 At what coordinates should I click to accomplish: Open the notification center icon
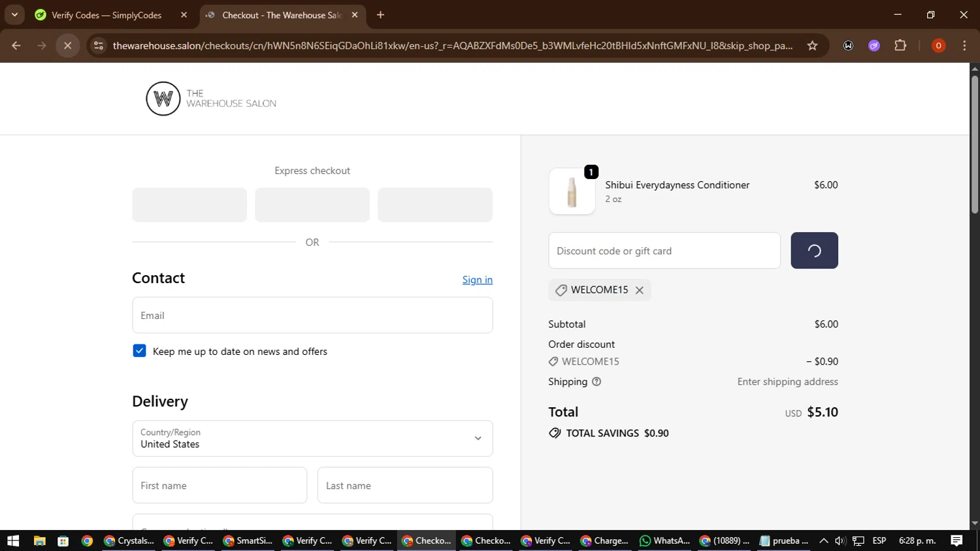click(x=956, y=541)
